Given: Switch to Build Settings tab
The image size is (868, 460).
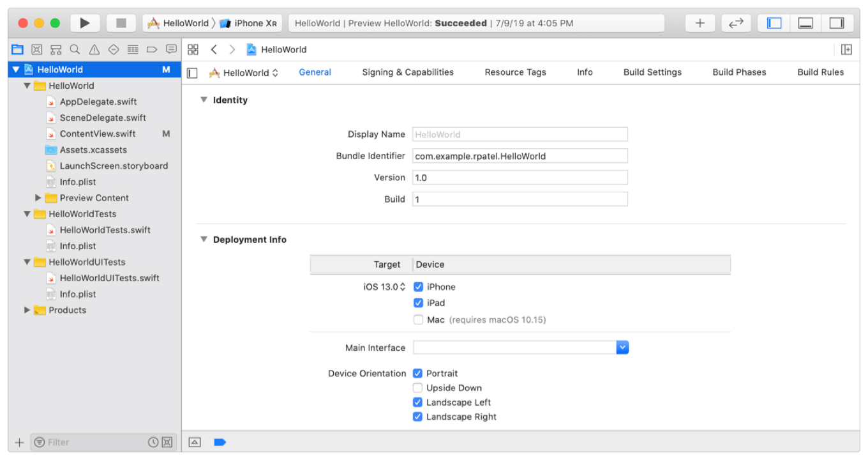Looking at the screenshot, I should 652,72.
